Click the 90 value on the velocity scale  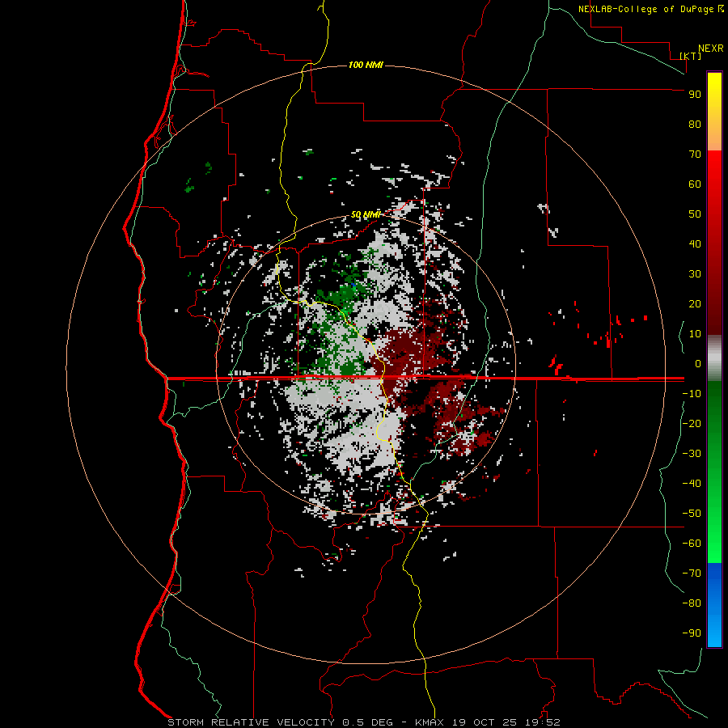695,95
